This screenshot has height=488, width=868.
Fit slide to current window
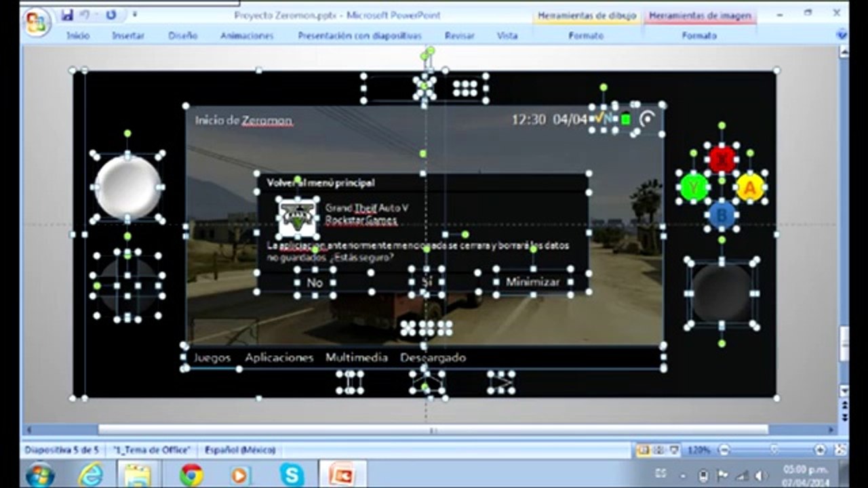840,450
